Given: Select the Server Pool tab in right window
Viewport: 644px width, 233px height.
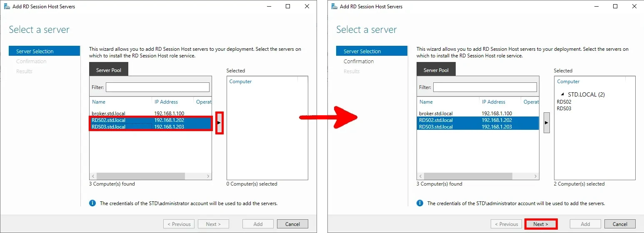Looking at the screenshot, I should point(436,69).
